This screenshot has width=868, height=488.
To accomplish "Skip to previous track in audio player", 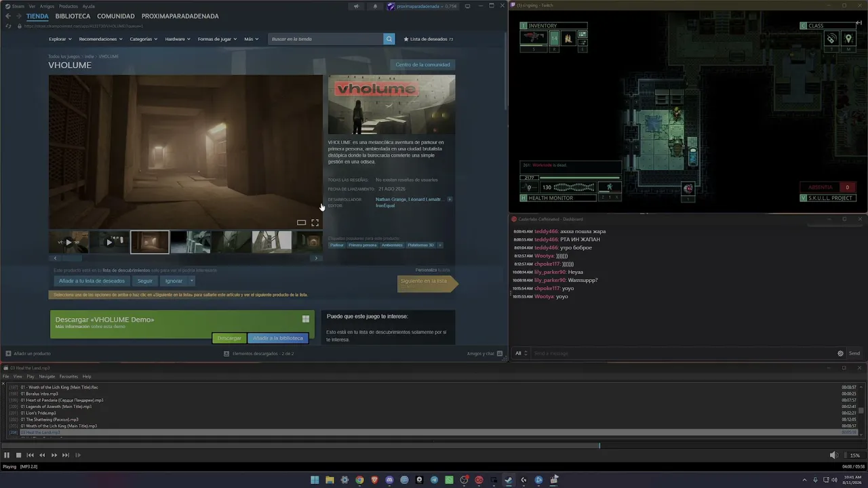I will pyautogui.click(x=30, y=455).
